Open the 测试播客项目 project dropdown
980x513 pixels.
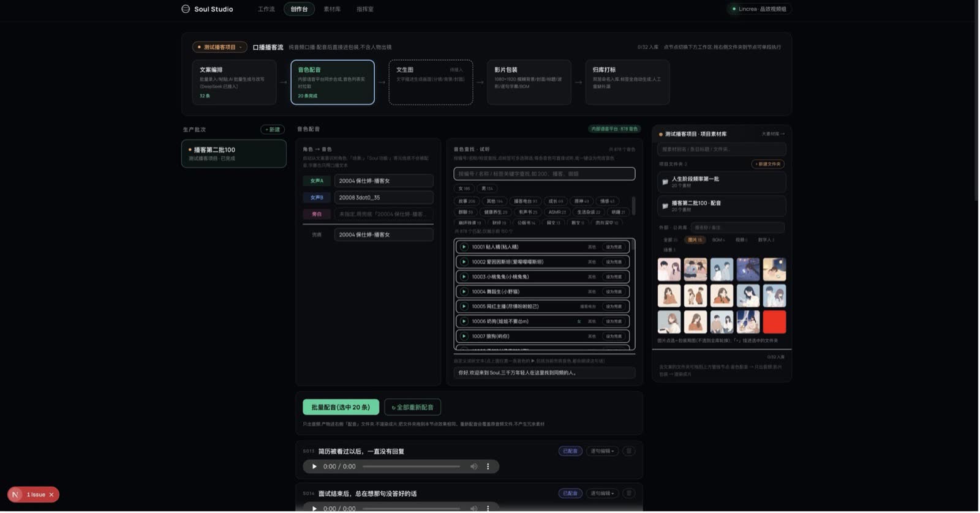(219, 47)
